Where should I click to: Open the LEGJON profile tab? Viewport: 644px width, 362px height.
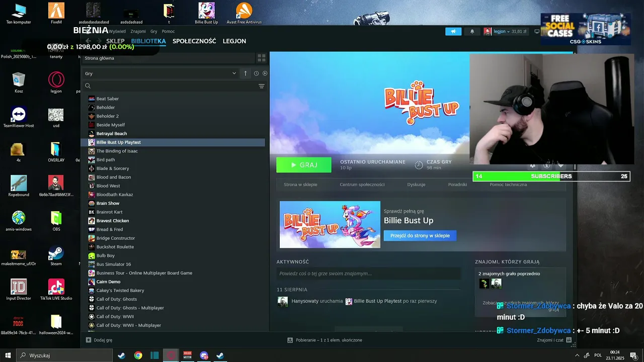234,41
